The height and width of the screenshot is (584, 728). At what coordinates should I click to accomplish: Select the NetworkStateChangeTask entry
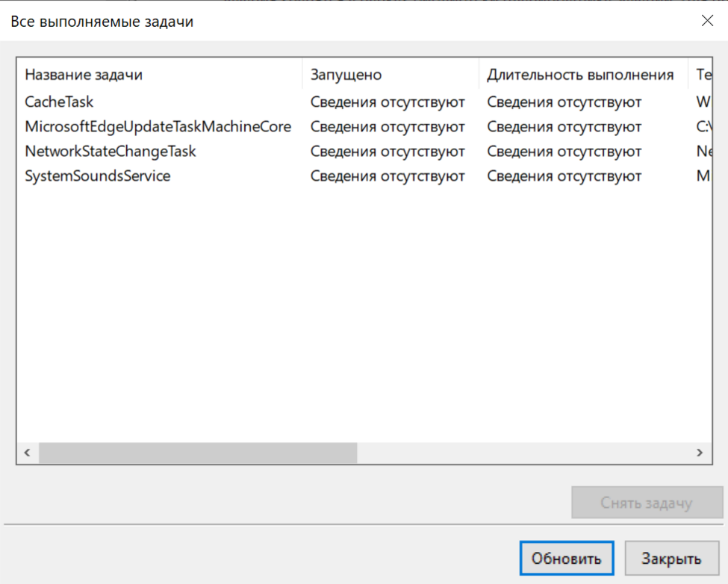[x=111, y=152]
